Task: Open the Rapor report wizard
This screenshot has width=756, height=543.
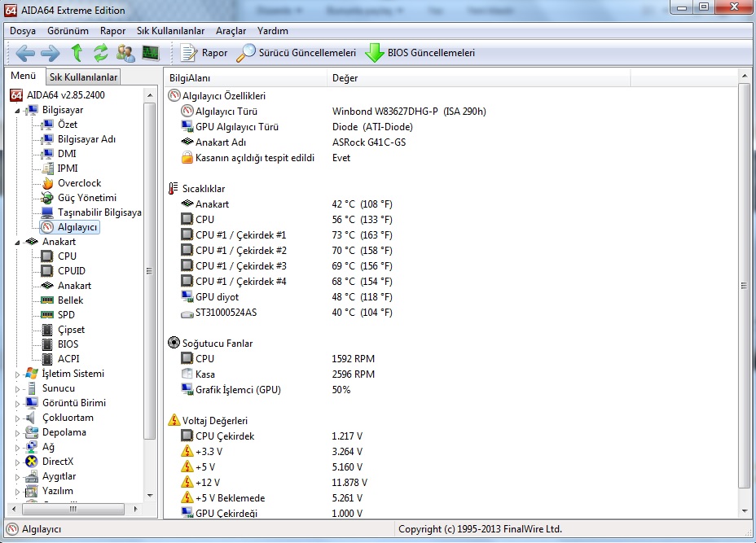Action: [x=204, y=53]
